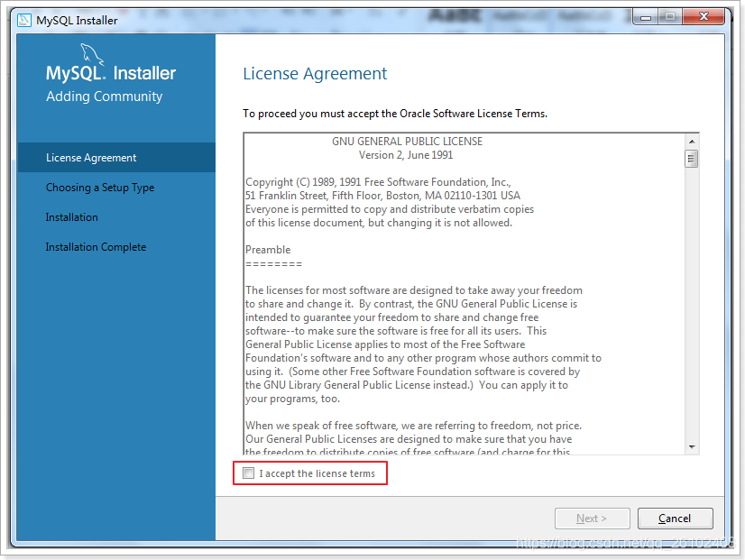The height and width of the screenshot is (560, 745).
Task: Click the line starting The licenses for most software
Action: pyautogui.click(x=414, y=290)
